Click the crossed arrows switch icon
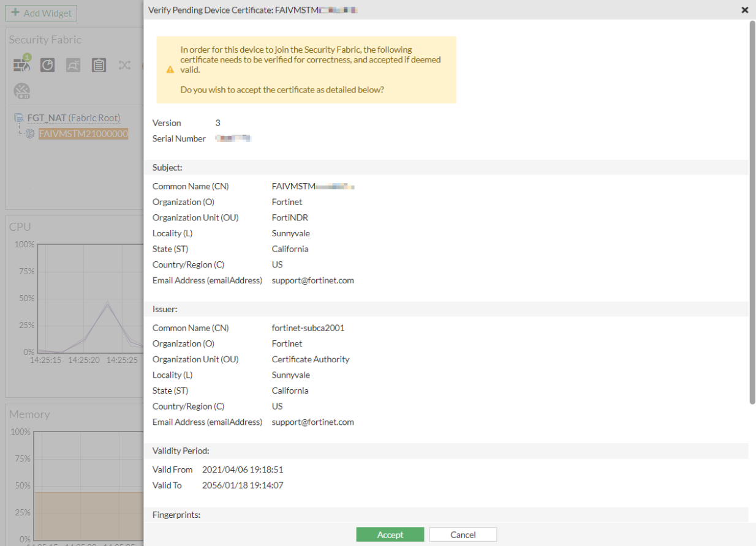This screenshot has height=546, width=756. click(125, 65)
